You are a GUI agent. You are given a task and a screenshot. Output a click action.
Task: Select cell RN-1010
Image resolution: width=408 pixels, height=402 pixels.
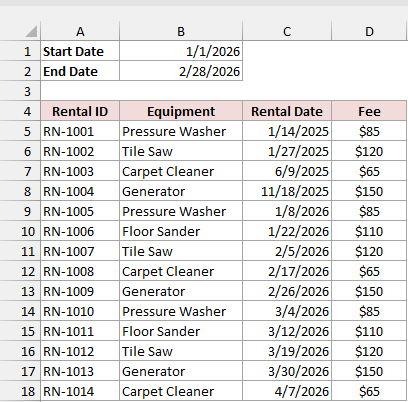point(80,311)
